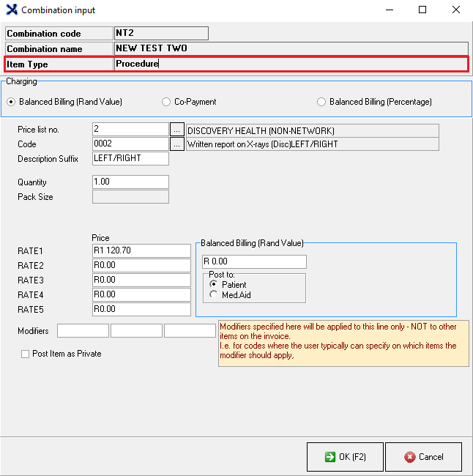473x476 pixels.
Task: Set Post to Patient radio button
Action: click(214, 284)
